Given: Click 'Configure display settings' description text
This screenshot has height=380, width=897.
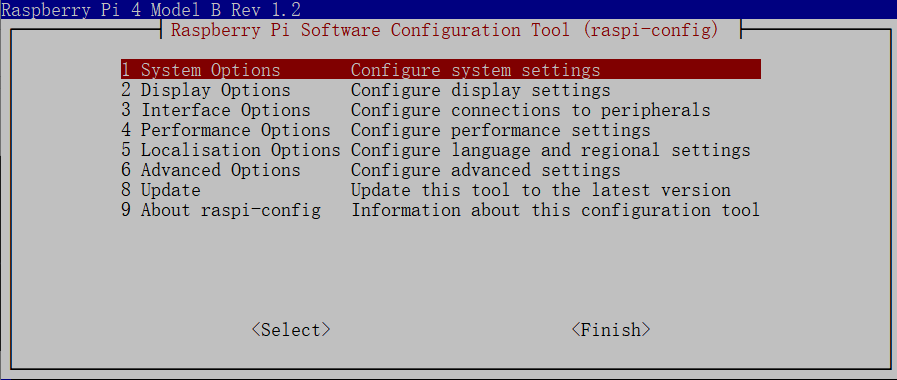Looking at the screenshot, I should pyautogui.click(x=481, y=90).
